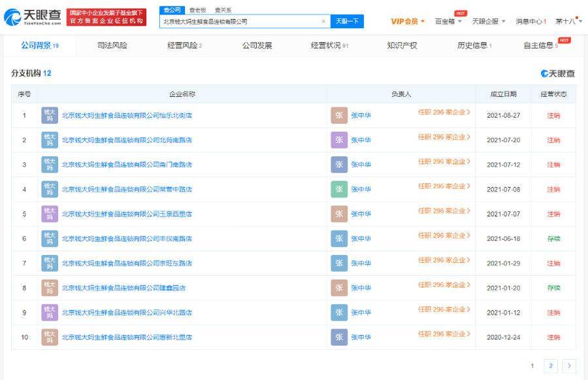Click the next page arrow in pagination
Screen dimensions: 588x380
569,366
